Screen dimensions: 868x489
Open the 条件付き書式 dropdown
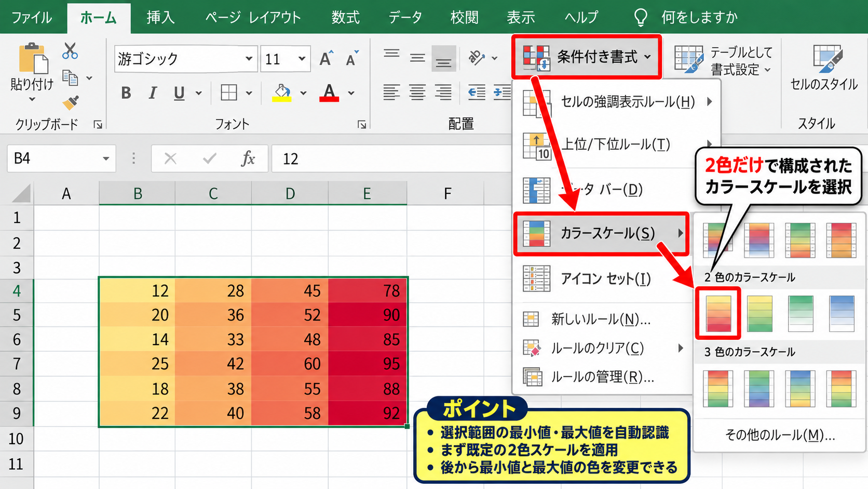pyautogui.click(x=587, y=57)
